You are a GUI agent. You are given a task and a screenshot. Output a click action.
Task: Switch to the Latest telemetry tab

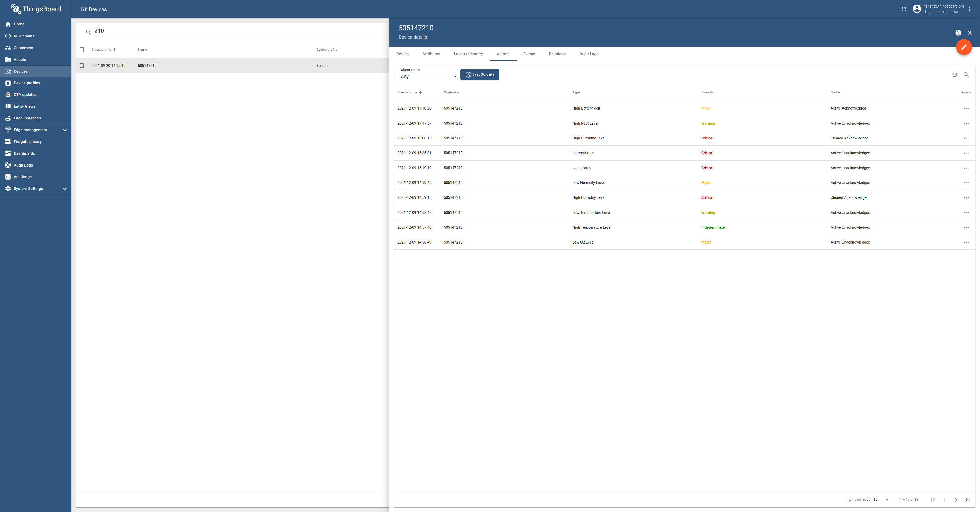[x=468, y=54]
